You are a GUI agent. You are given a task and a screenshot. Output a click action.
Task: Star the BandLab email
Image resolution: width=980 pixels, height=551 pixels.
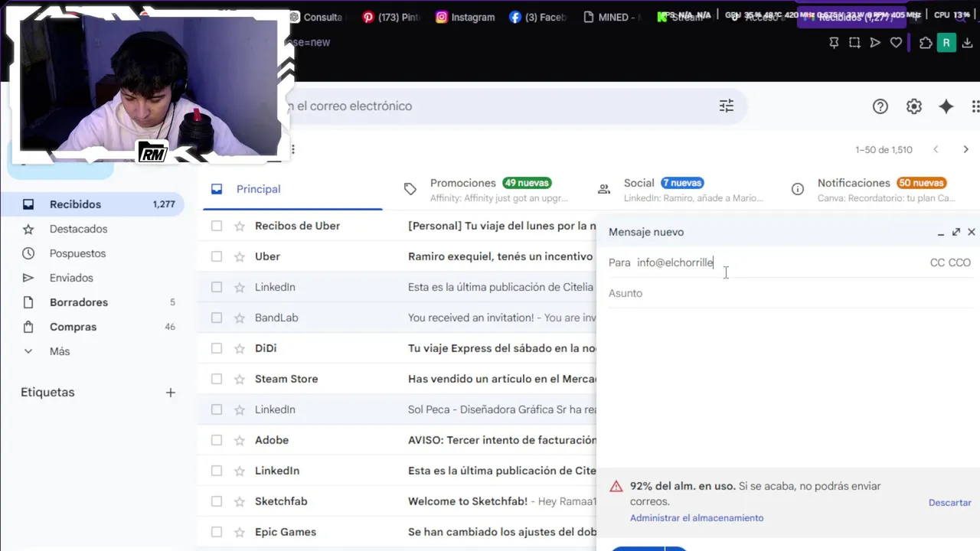240,318
